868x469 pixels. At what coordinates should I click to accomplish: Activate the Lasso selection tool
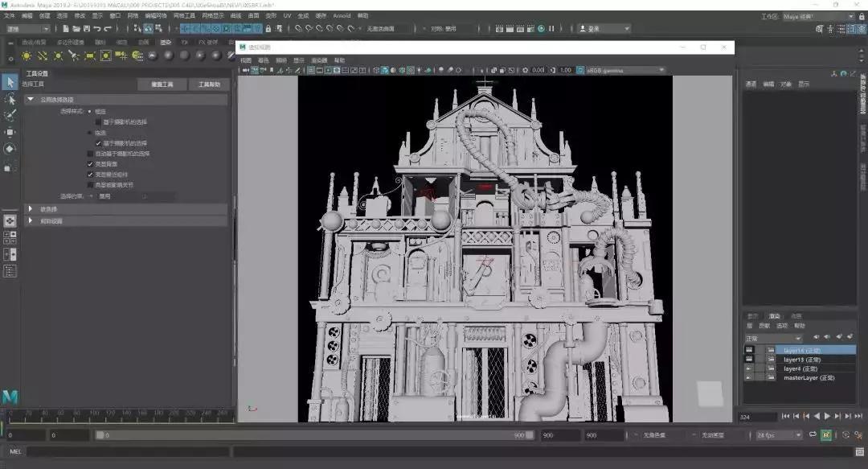click(x=10, y=99)
